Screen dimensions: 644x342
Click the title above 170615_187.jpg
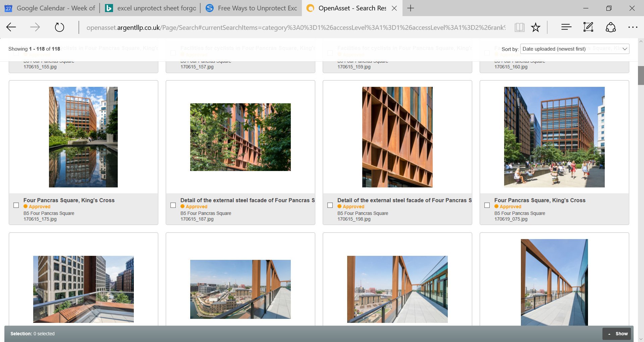click(x=248, y=200)
